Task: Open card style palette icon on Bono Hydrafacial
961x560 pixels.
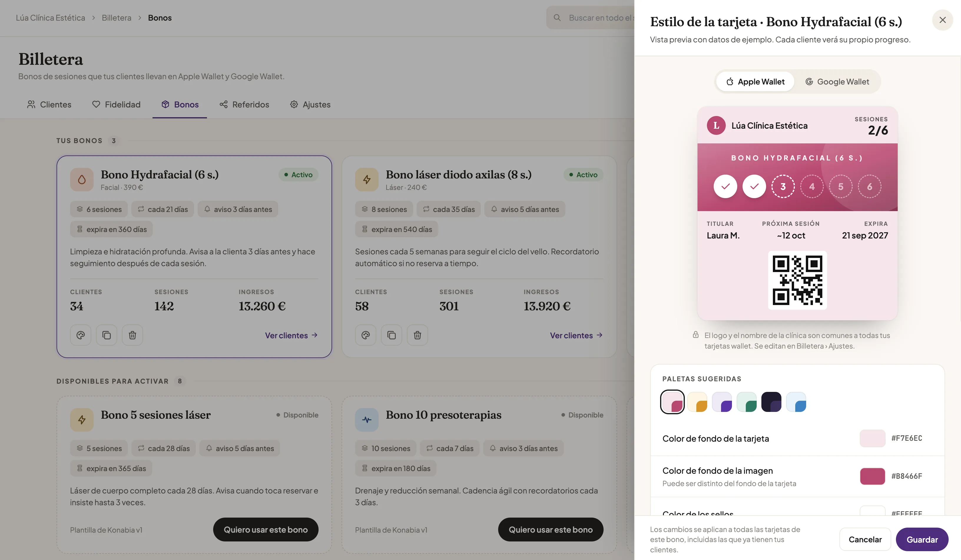Action: [x=80, y=335]
